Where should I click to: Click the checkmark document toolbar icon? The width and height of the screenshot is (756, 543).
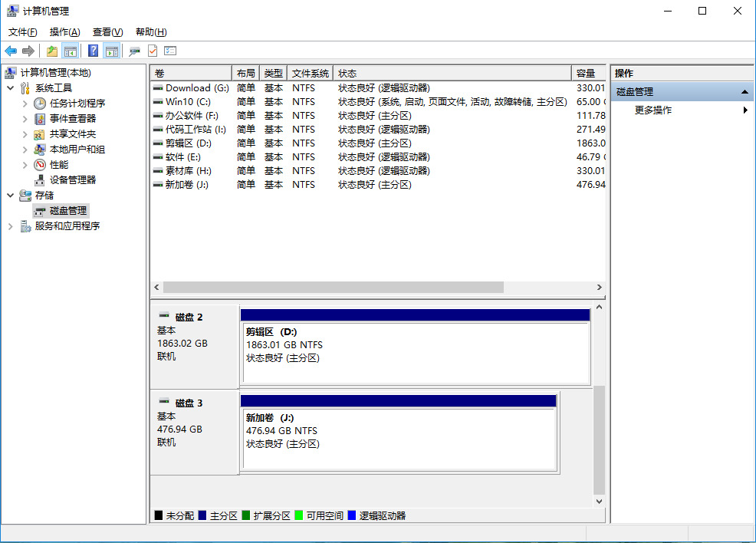point(153,51)
